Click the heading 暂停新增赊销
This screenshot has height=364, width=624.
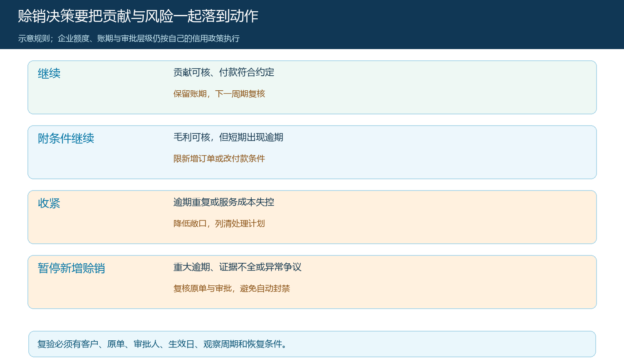click(x=71, y=268)
